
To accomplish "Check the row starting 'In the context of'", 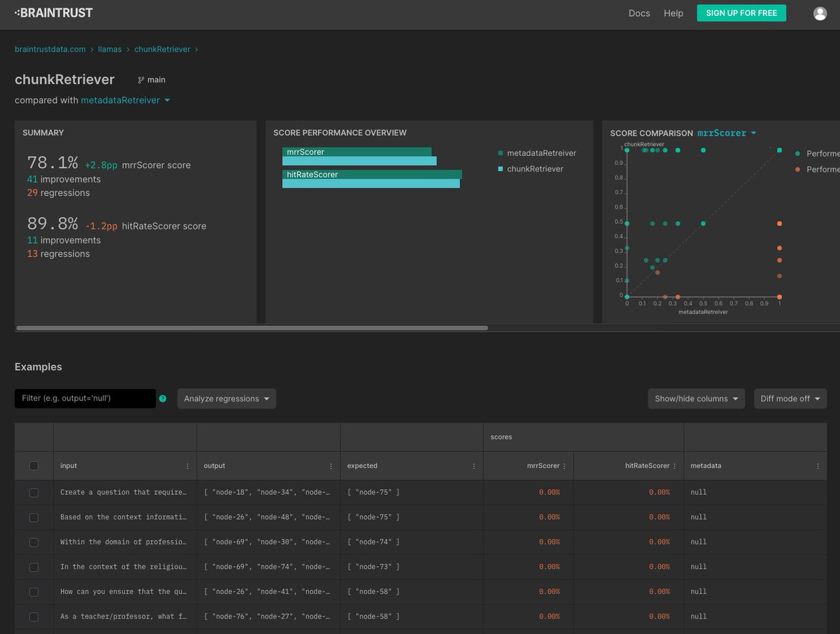I will click(34, 568).
